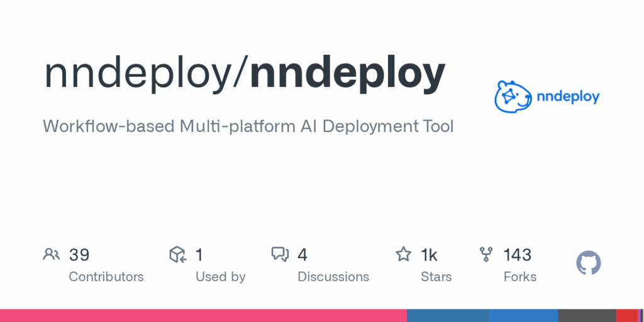This screenshot has width=644, height=322.
Task: Click the '4' discussions count
Action: coord(303,255)
